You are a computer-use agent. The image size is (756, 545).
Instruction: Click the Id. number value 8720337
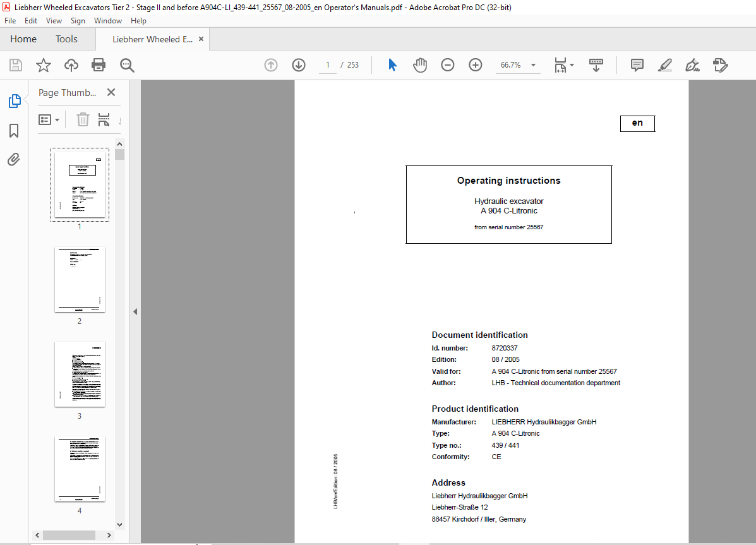505,348
